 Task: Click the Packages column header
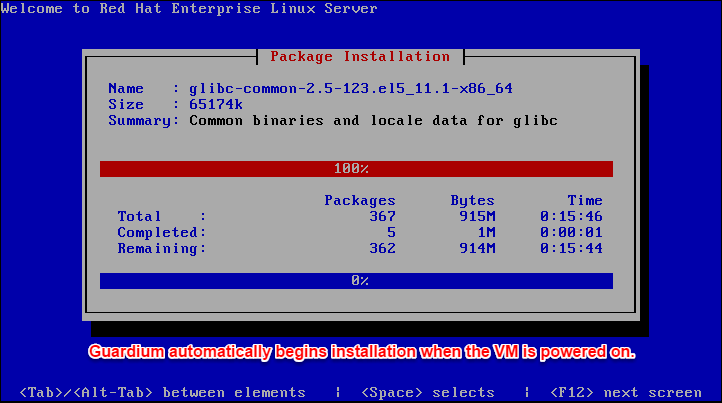pos(360,200)
